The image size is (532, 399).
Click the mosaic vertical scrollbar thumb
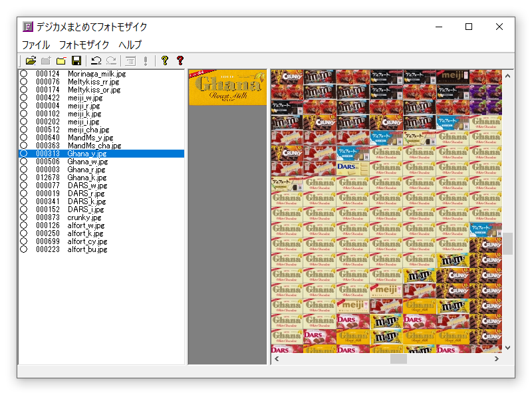[507, 243]
